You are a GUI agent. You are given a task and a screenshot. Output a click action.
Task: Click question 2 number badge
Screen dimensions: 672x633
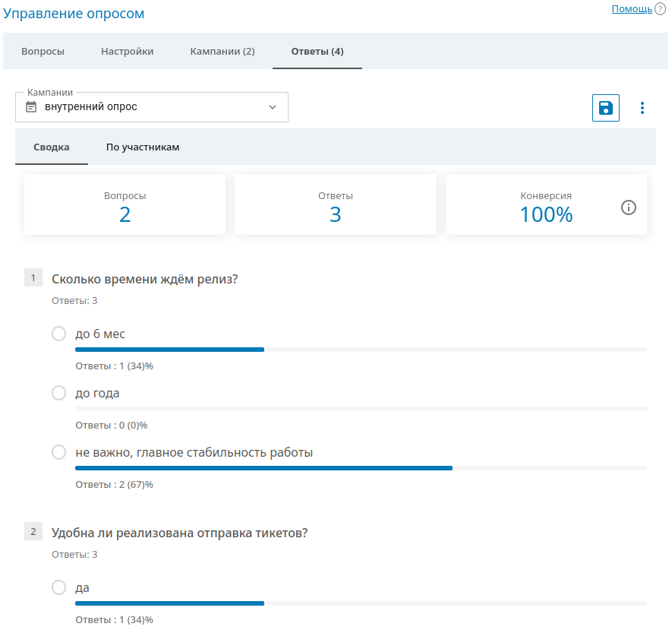pos(33,532)
